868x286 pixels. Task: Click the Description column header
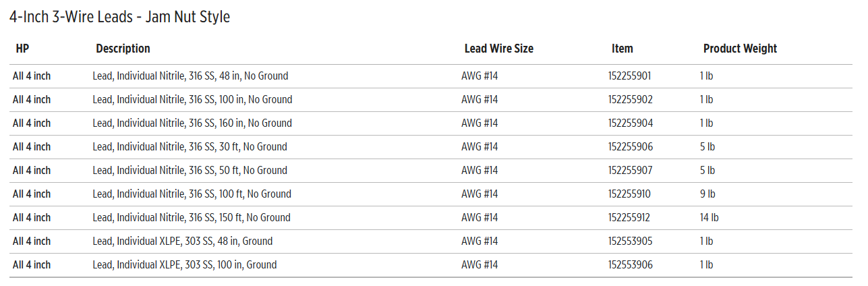pos(123,49)
